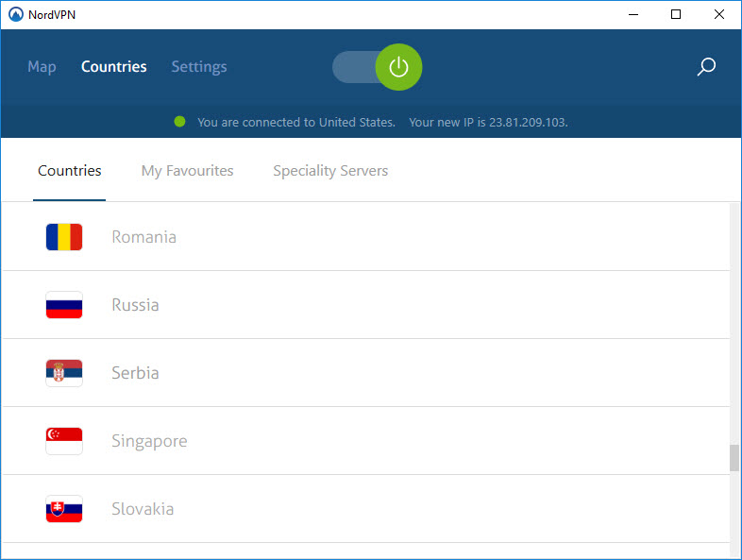Connect to Slovakia server
The image size is (742, 560).
click(x=365, y=509)
